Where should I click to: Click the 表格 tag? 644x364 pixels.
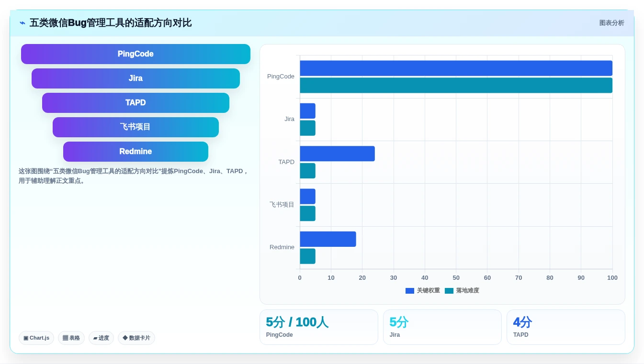tap(71, 338)
